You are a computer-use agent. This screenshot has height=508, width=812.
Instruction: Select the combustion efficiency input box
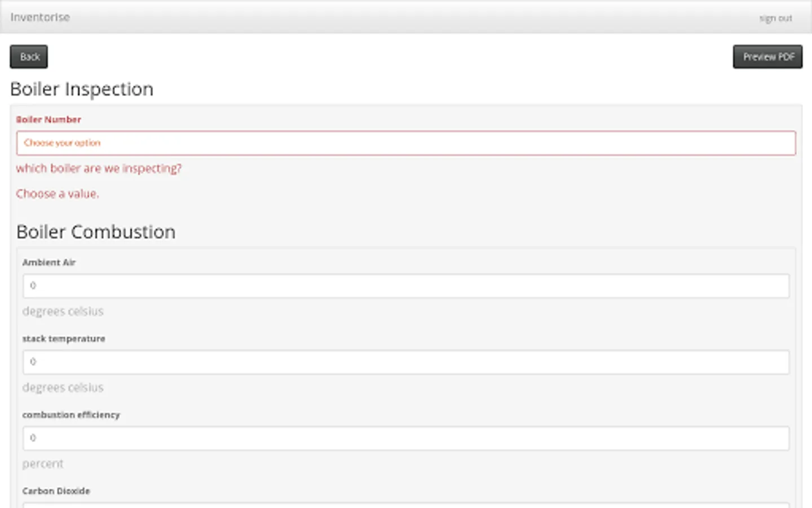click(x=406, y=439)
